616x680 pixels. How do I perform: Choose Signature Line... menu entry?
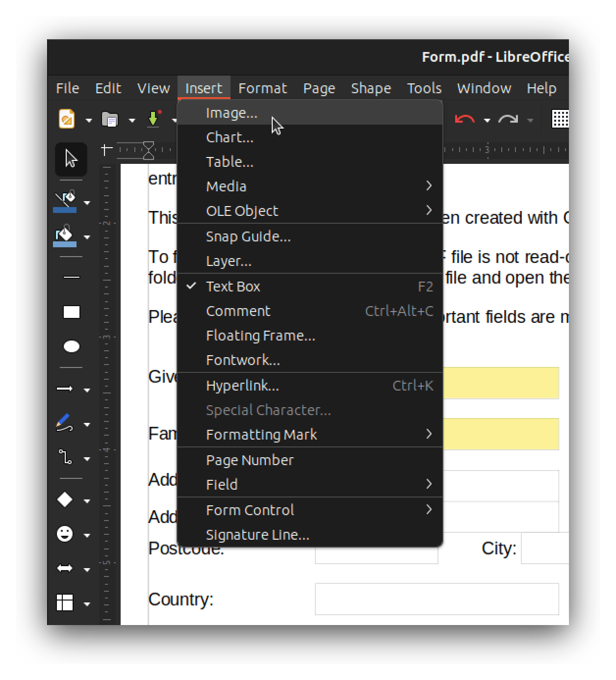tap(310, 535)
